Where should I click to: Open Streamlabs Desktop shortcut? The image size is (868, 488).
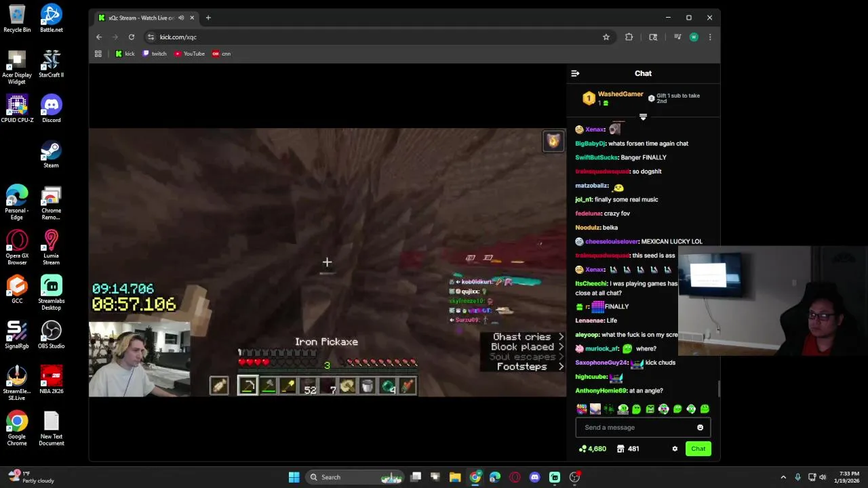[x=52, y=293]
